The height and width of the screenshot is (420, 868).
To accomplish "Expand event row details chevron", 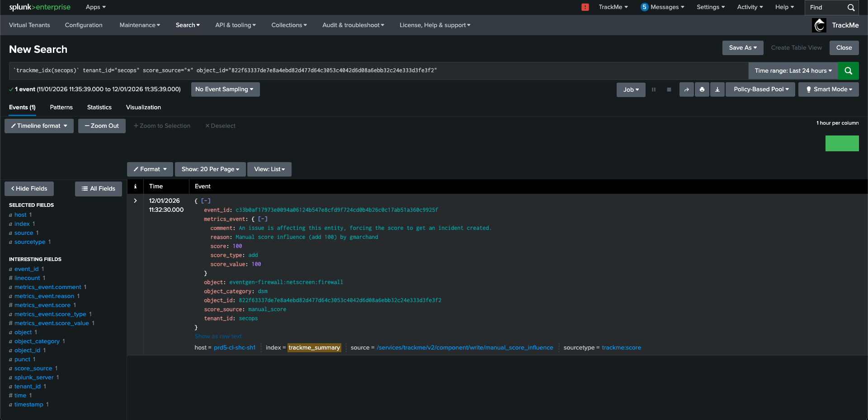I will 135,201.
